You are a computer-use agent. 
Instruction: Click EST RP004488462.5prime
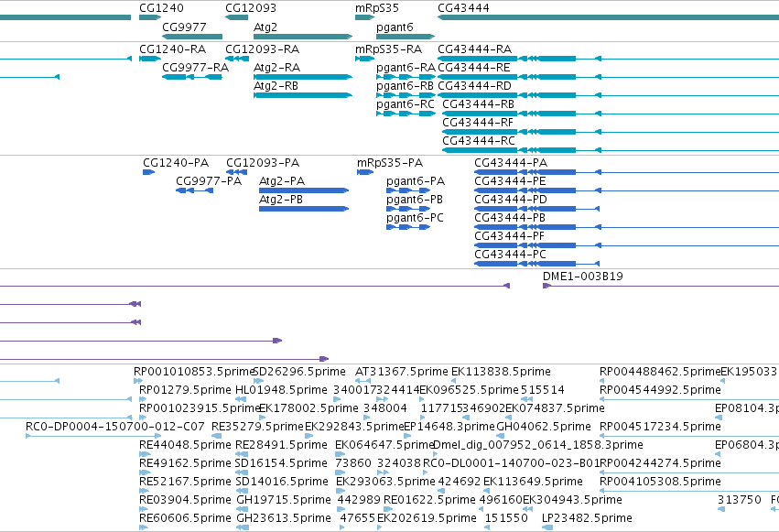coord(660,372)
